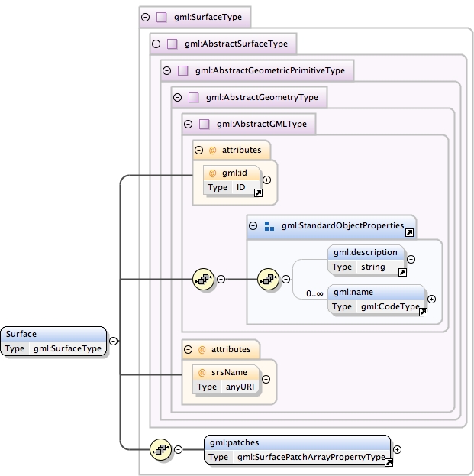This screenshot has width=474, height=476.
Task: Expand the gml:patches element
Action: point(397,449)
